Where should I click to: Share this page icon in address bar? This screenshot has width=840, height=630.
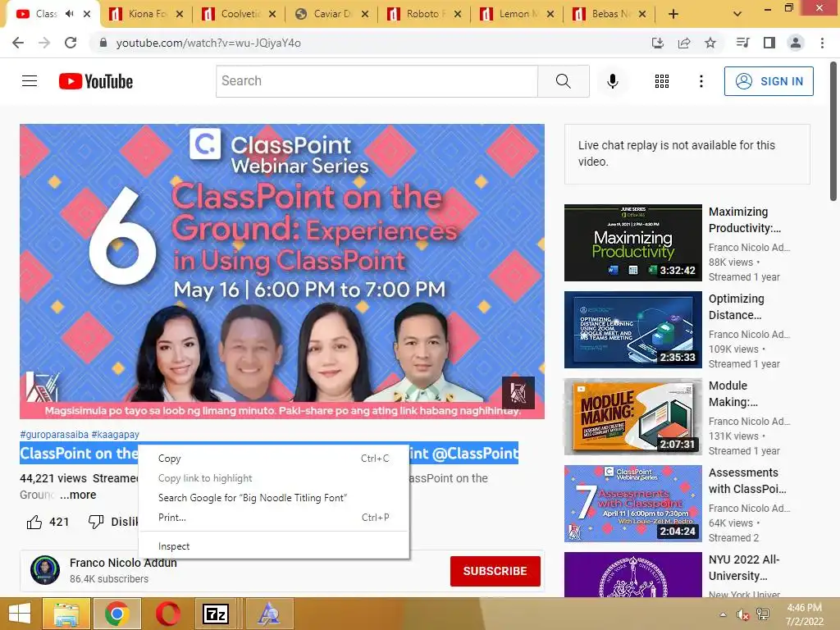coord(684,43)
